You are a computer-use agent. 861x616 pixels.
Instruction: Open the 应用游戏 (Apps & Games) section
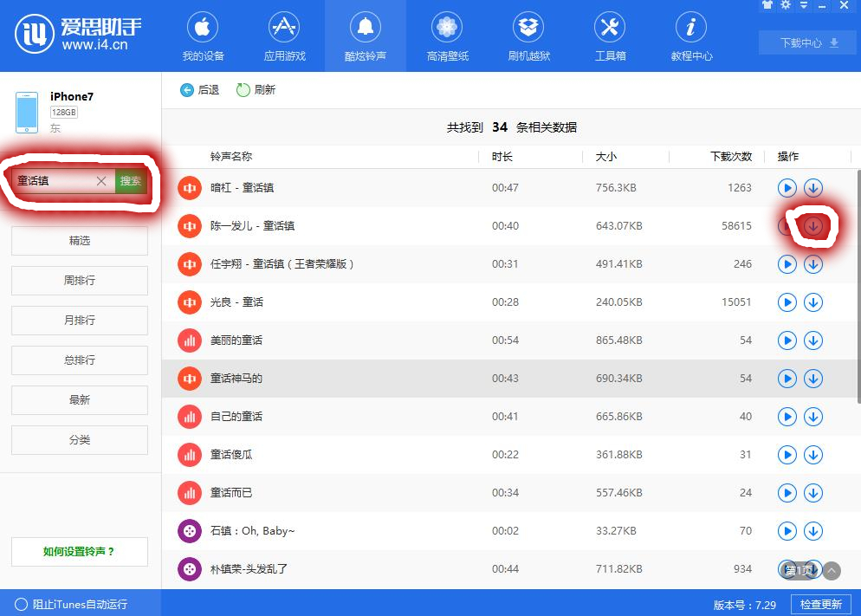click(283, 36)
